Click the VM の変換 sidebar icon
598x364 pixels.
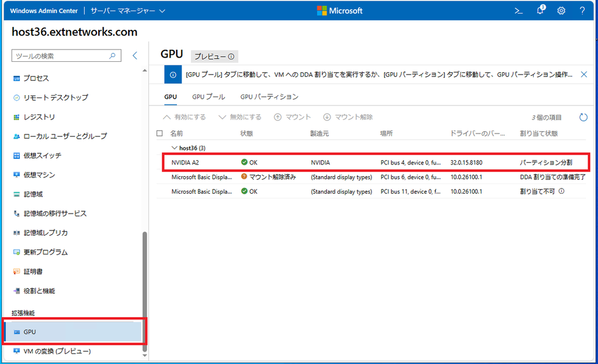(16, 351)
